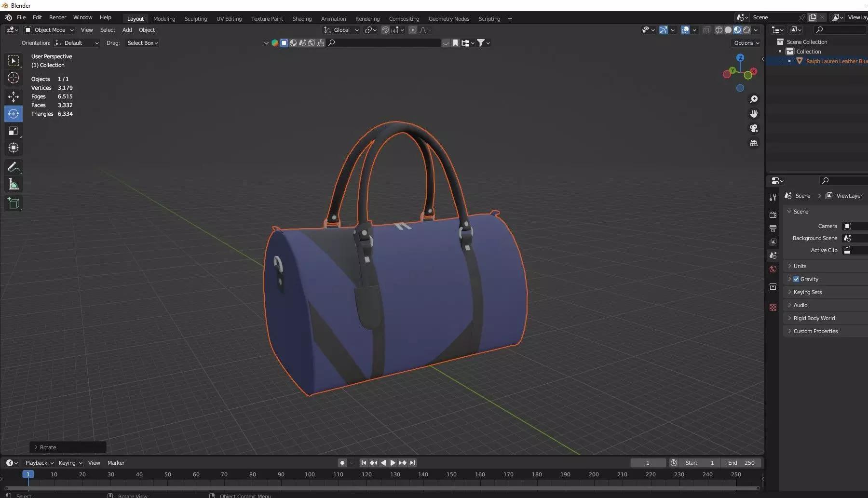Open the World properties tab
Screen dimensions: 868x498
[x=773, y=269]
